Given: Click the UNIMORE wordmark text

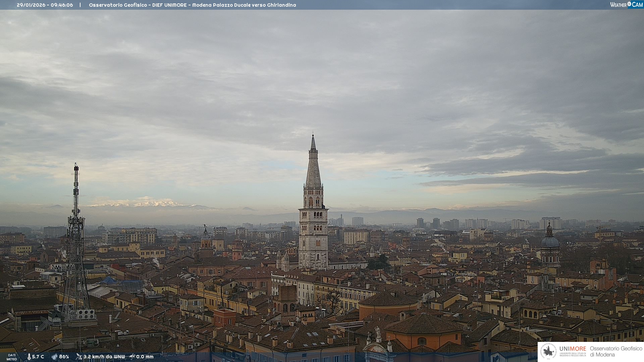Looking at the screenshot, I should click(x=573, y=349).
